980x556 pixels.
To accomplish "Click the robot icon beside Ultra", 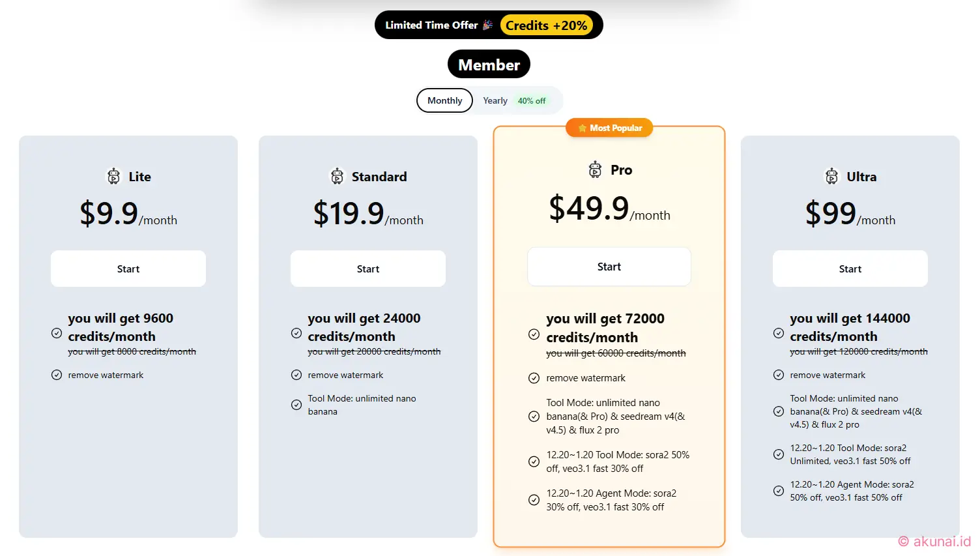I will point(831,176).
